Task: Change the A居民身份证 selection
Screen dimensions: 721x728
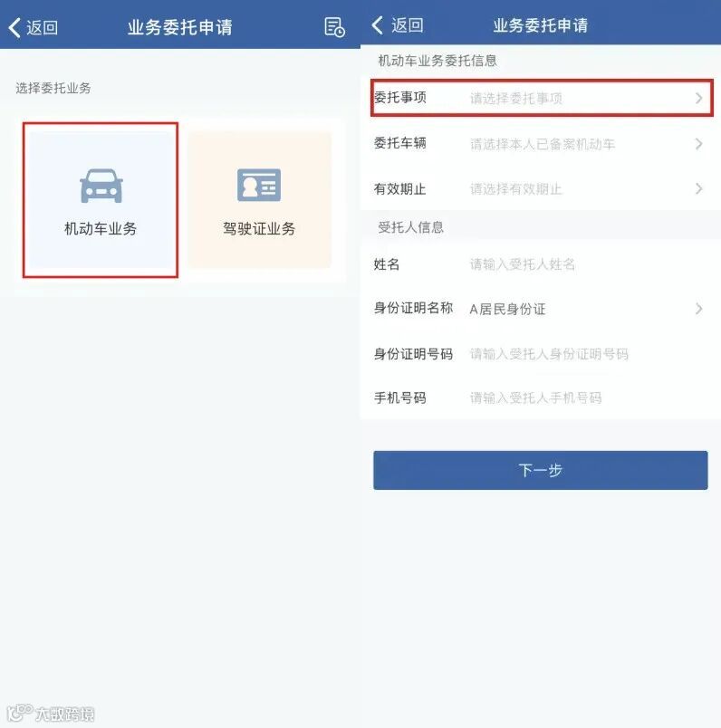Action: tap(508, 309)
